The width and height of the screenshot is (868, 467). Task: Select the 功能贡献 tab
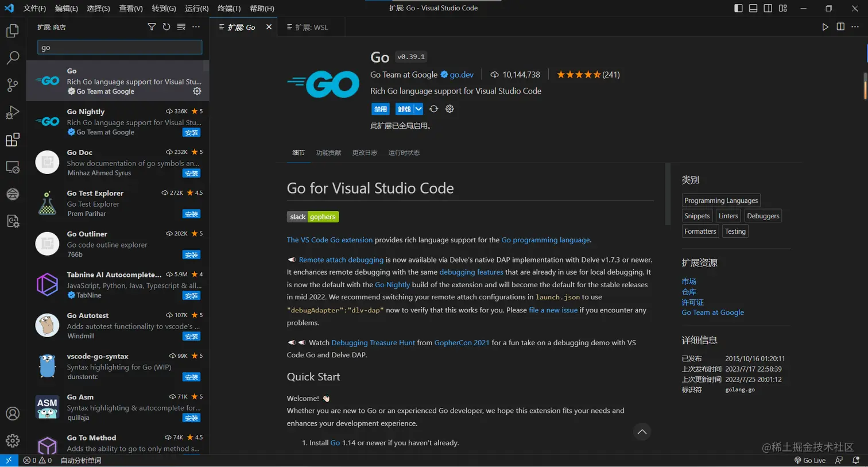click(328, 153)
